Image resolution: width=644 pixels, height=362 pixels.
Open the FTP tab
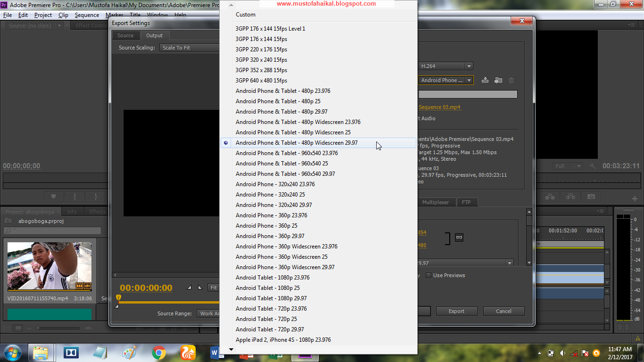click(x=466, y=202)
